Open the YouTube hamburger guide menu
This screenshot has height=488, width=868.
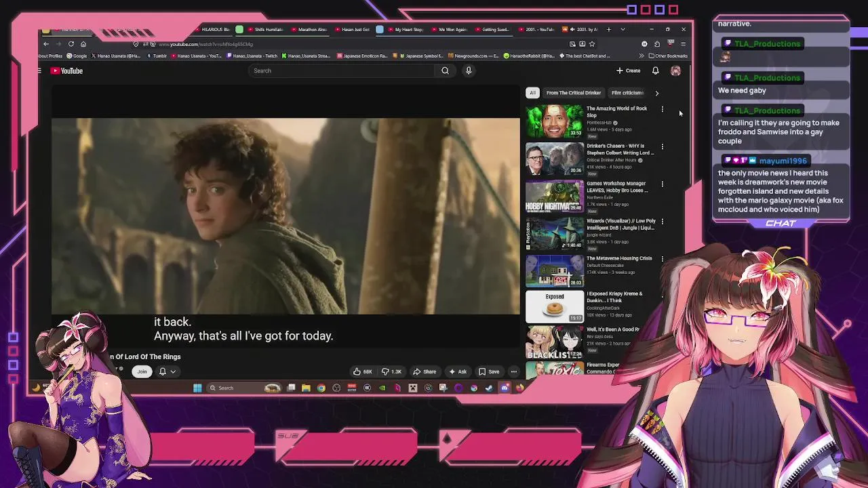(x=39, y=70)
